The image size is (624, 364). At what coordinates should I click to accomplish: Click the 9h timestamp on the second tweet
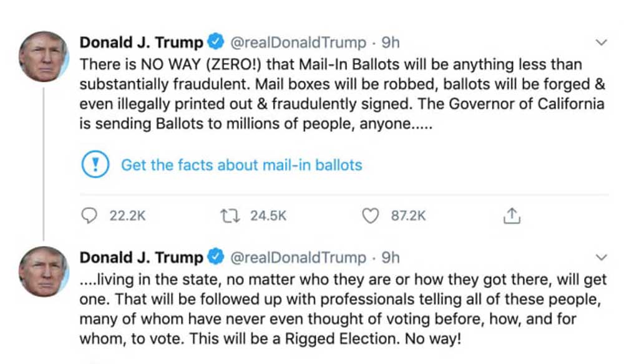pyautogui.click(x=391, y=257)
